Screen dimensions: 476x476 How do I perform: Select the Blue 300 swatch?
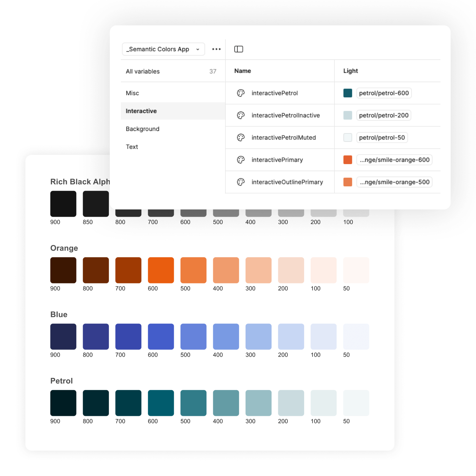tap(259, 336)
